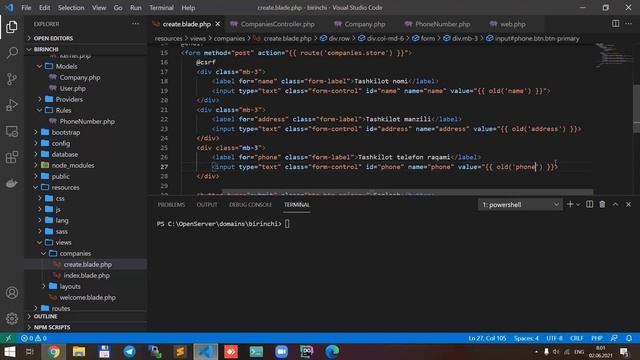Click Spaces: 4 indentation setting

[x=526, y=338]
